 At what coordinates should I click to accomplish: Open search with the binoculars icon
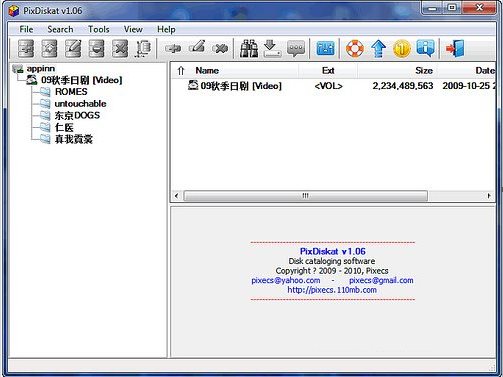click(x=249, y=49)
